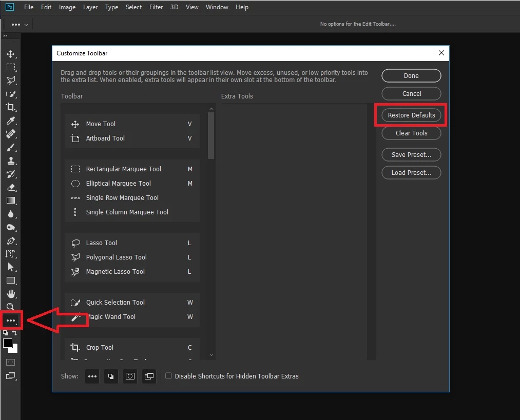Open the 3D menu
Image resolution: width=520 pixels, height=420 pixels.
coord(174,7)
